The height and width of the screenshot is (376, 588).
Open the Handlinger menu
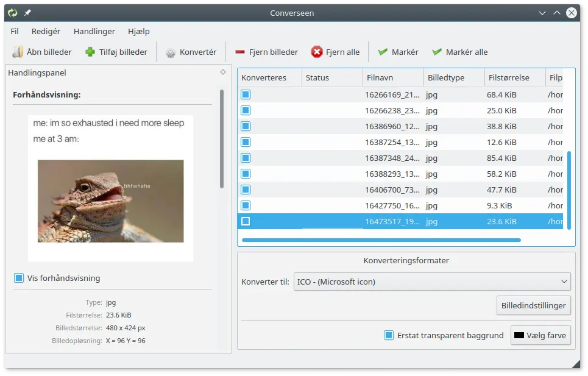point(94,32)
